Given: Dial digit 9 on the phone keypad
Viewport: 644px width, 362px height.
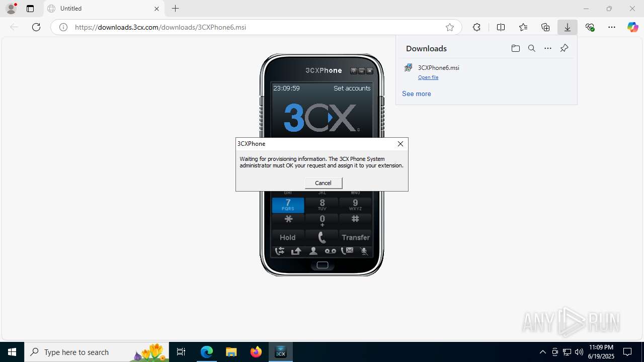Looking at the screenshot, I should [355, 205].
